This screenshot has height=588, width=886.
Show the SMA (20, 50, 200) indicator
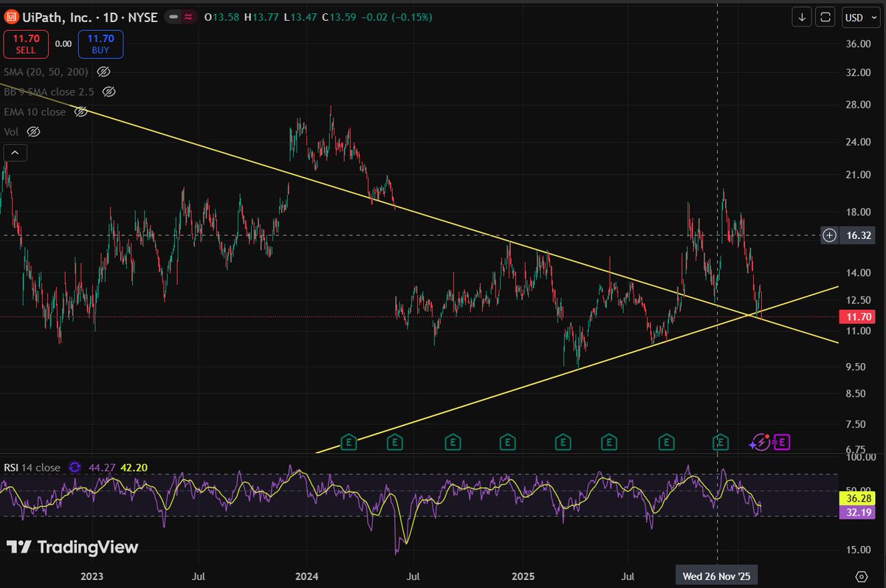(x=103, y=72)
